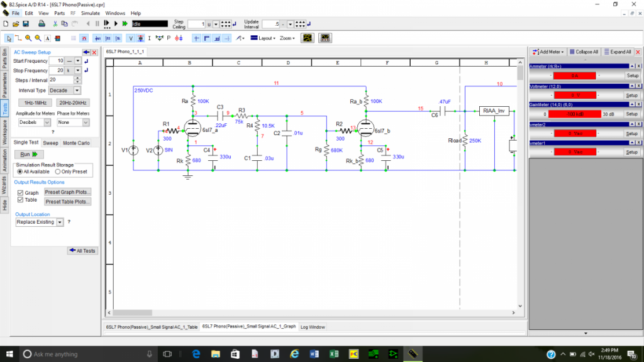Click the horizontal scrollbar of schematic
The width and height of the screenshot is (644, 362).
pos(311,313)
